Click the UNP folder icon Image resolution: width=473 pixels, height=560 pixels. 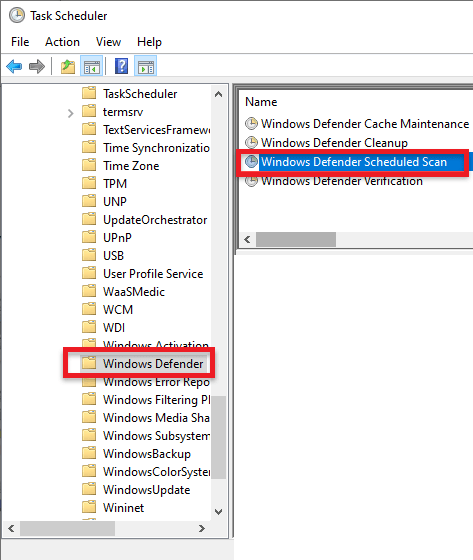(89, 201)
